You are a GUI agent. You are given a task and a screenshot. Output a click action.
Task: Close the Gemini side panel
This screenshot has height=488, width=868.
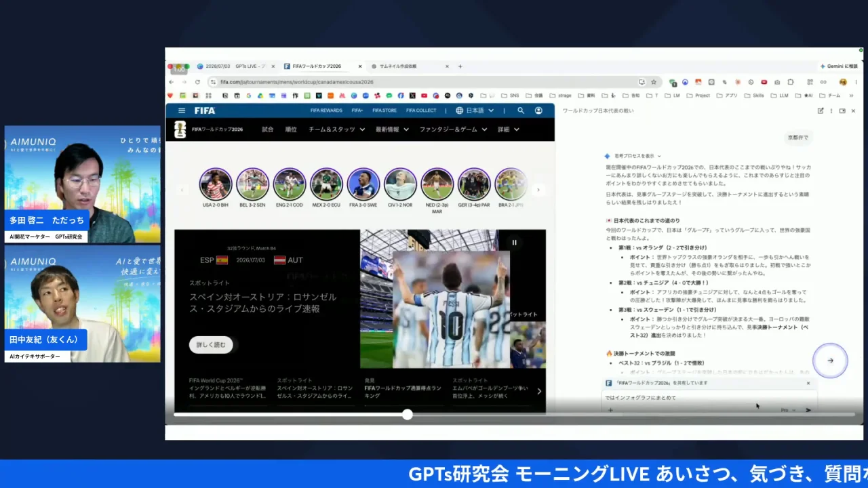click(853, 110)
